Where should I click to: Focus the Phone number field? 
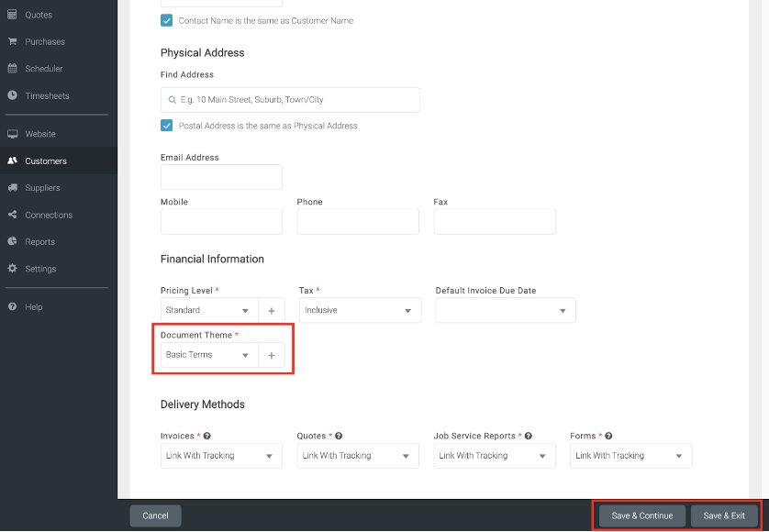coord(358,222)
